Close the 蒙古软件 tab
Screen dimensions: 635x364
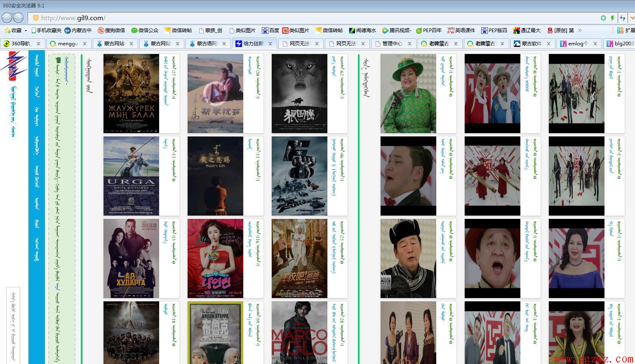(x=548, y=43)
